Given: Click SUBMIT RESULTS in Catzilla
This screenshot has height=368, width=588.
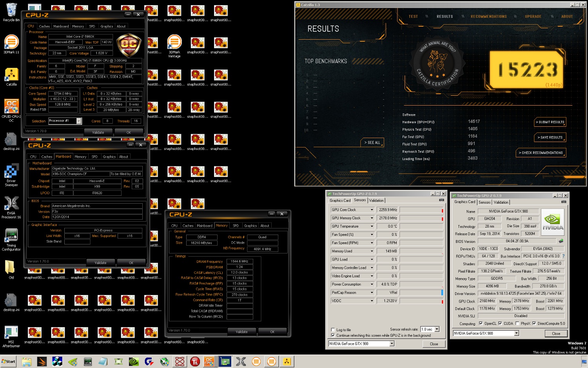Looking at the screenshot, I should coord(550,122).
